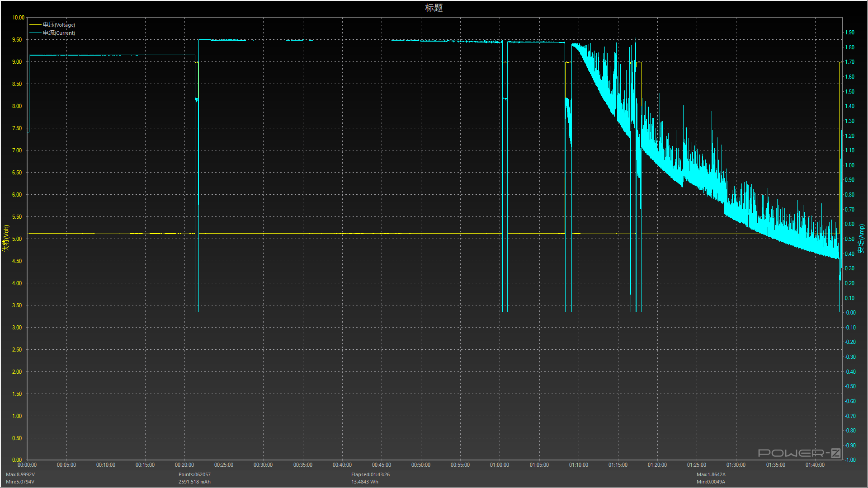Click the 2591.518 mAh capacity readout
The width and height of the screenshot is (868, 488).
[194, 482]
